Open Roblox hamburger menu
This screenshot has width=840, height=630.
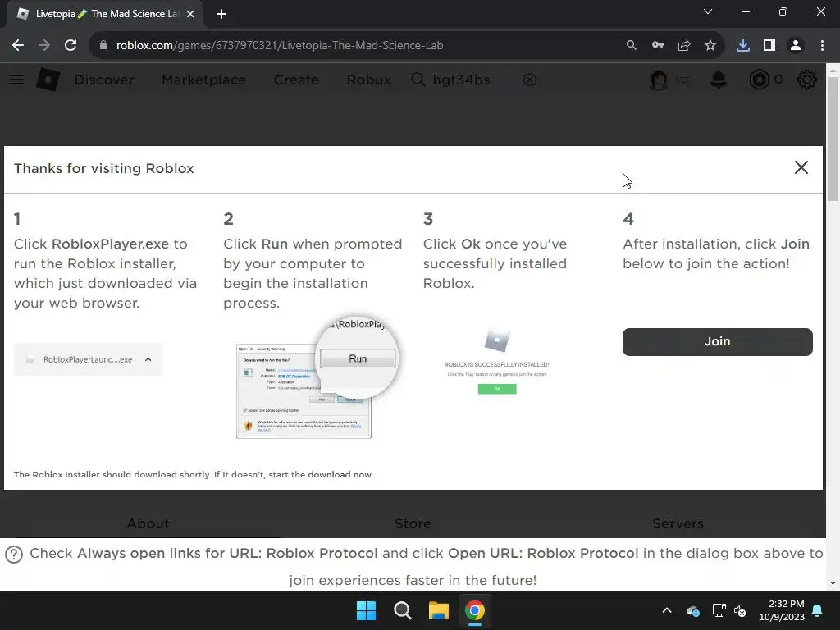(16, 80)
